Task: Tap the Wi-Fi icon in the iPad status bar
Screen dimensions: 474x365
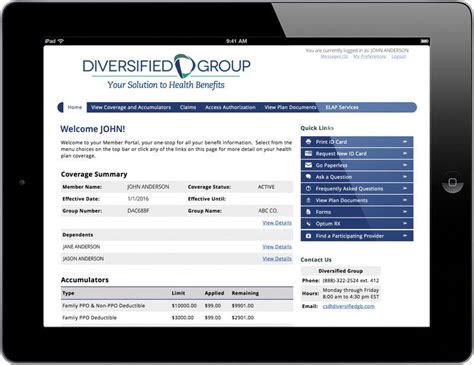Action: (x=61, y=41)
